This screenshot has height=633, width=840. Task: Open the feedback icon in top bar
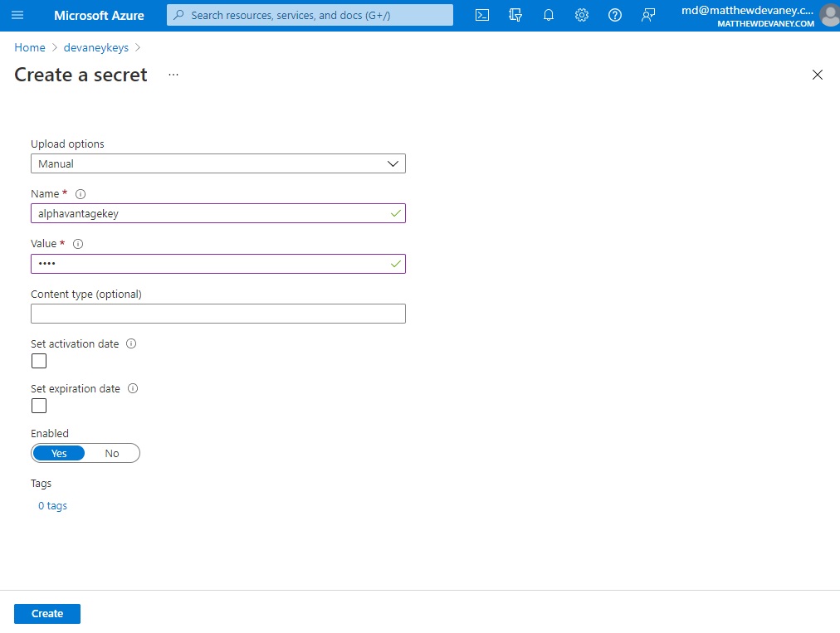tap(648, 14)
